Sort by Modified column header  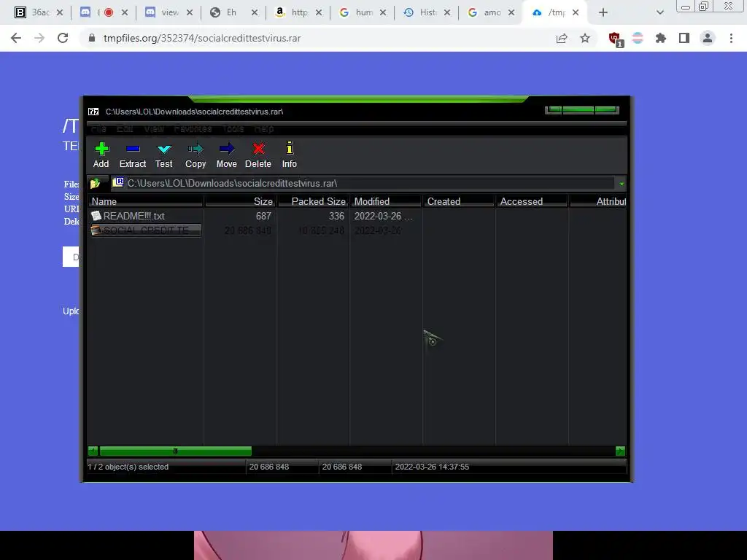point(387,201)
